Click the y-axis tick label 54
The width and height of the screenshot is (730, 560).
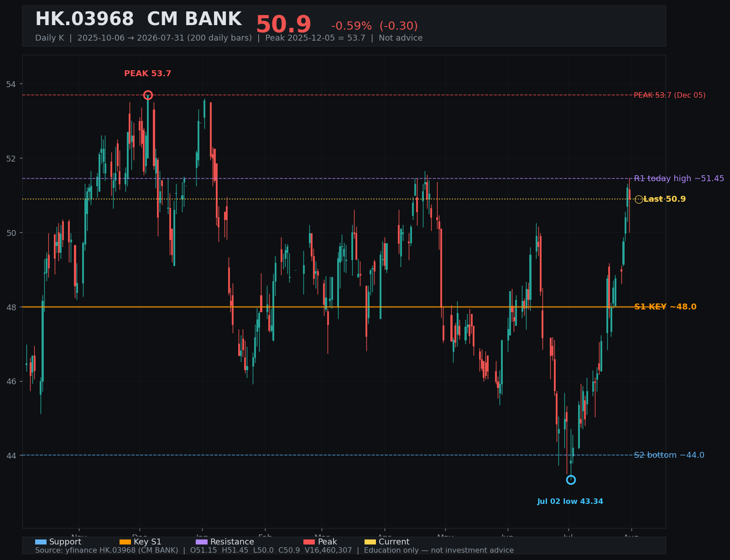coord(11,84)
